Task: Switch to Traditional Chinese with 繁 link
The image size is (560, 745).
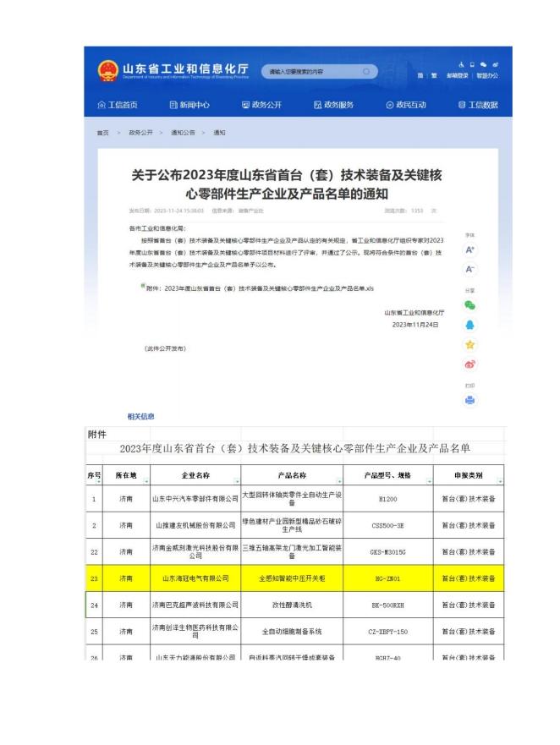Action: [434, 75]
